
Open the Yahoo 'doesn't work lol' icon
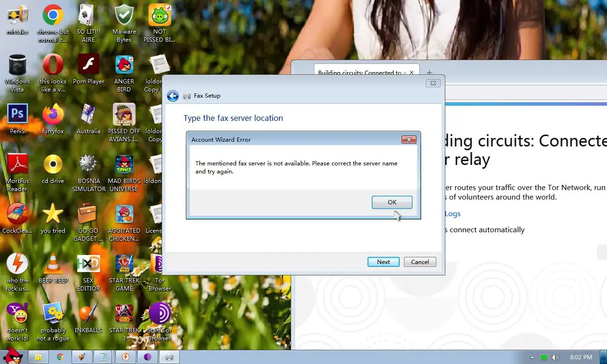17,321
